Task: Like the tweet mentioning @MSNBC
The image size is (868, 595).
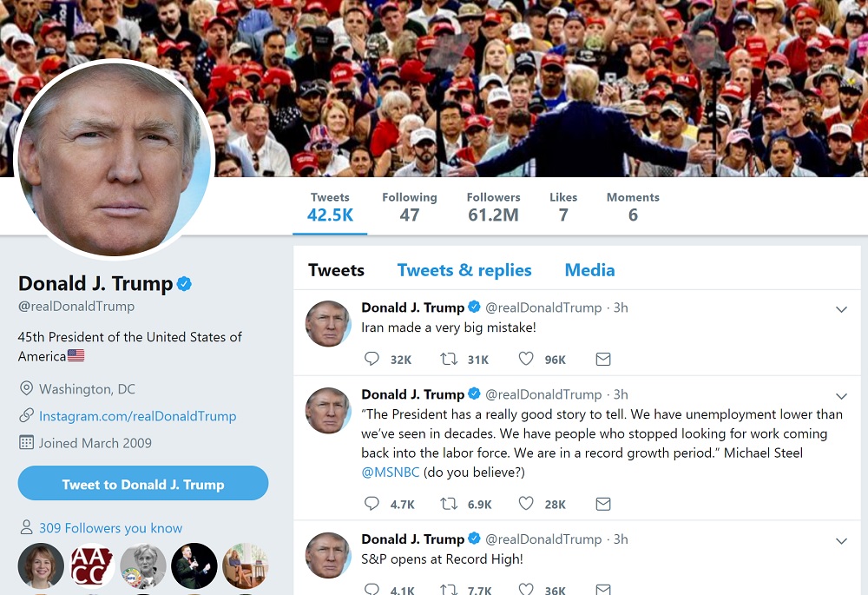Action: tap(526, 504)
